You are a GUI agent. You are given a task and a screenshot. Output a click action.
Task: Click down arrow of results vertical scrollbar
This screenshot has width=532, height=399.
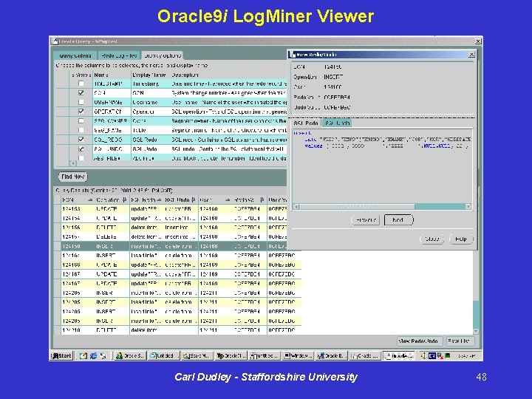click(x=476, y=331)
